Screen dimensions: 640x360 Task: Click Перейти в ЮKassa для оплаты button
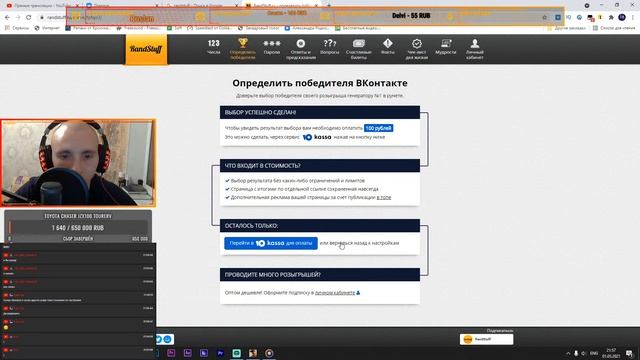coord(271,243)
